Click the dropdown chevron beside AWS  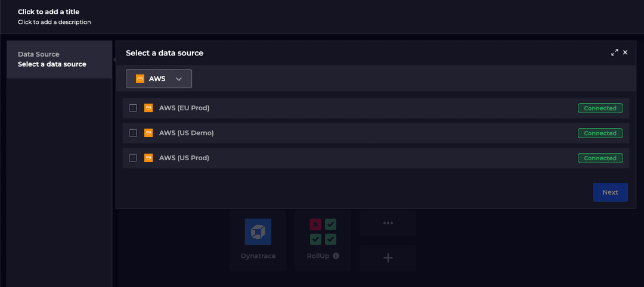(179, 79)
